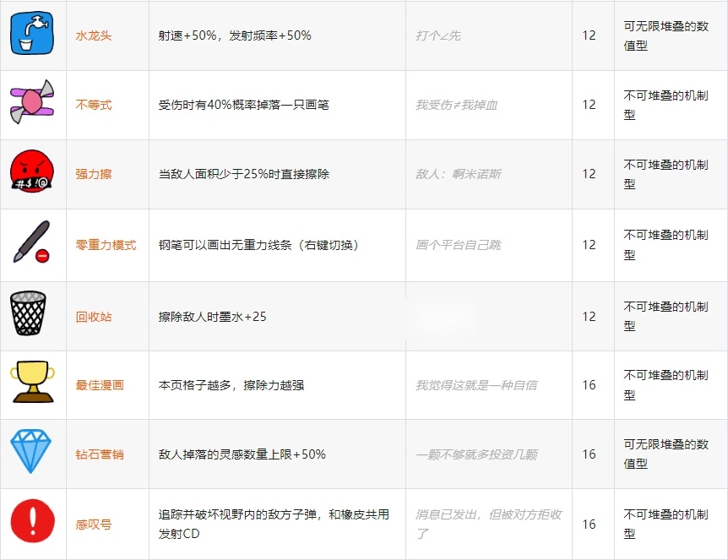
Task: Open the 回收站 item link
Action: 94,317
